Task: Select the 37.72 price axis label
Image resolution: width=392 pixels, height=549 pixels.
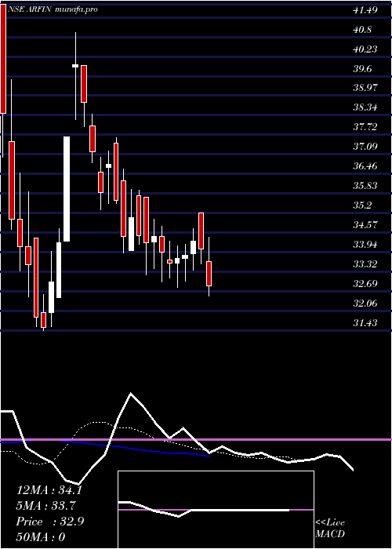Action: click(x=365, y=127)
